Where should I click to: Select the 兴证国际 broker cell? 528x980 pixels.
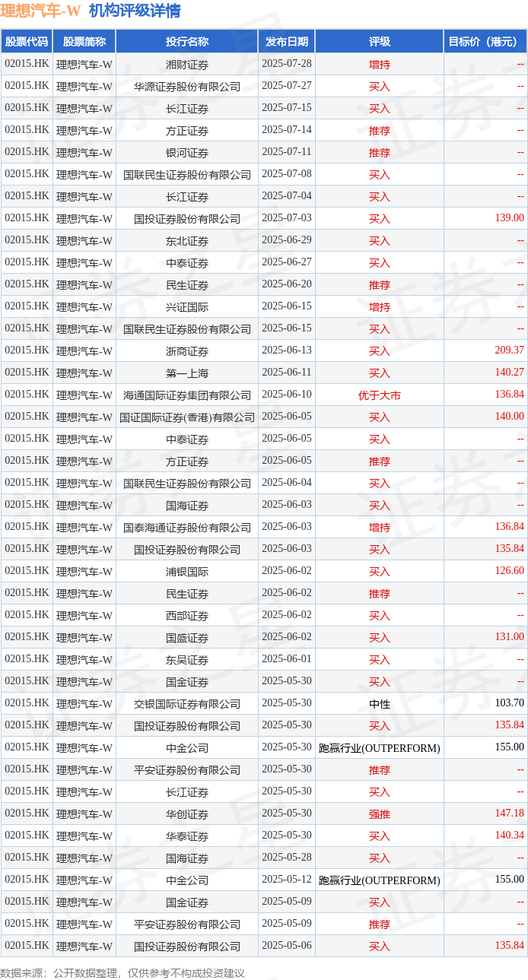(x=187, y=307)
